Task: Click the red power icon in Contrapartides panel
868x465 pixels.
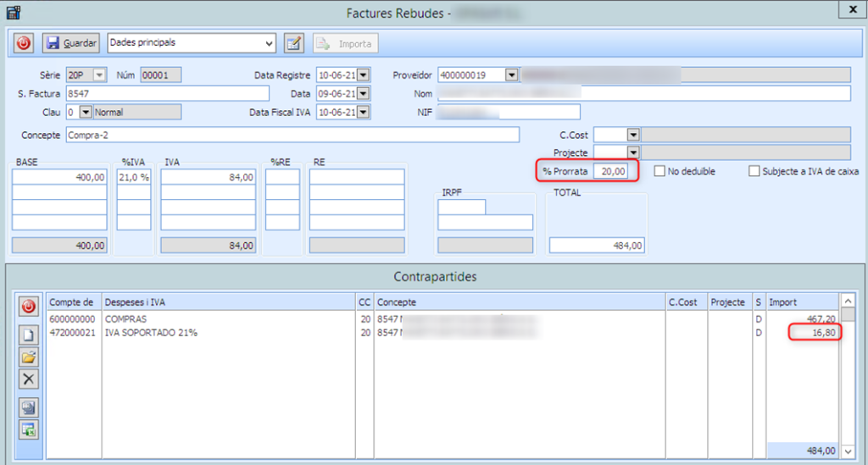Action: click(x=29, y=307)
